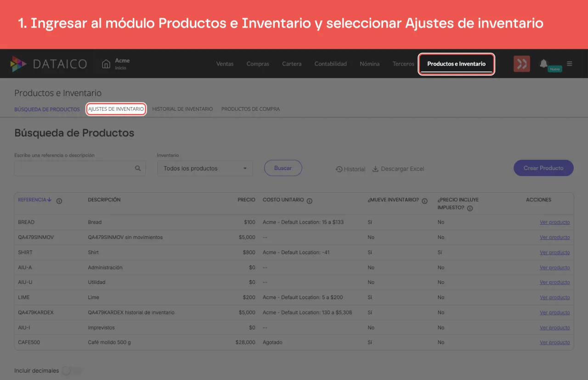Screen dimensions: 588x380
Task: Click the SHIRT reference cell
Action: coord(25,252)
